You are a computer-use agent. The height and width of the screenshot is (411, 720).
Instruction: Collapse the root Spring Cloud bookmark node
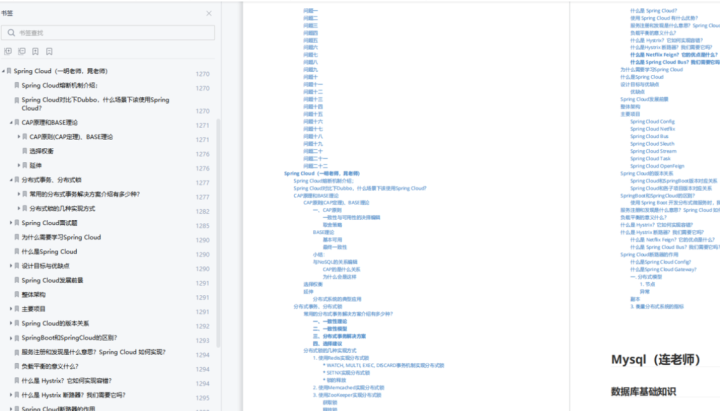[x=3, y=71]
